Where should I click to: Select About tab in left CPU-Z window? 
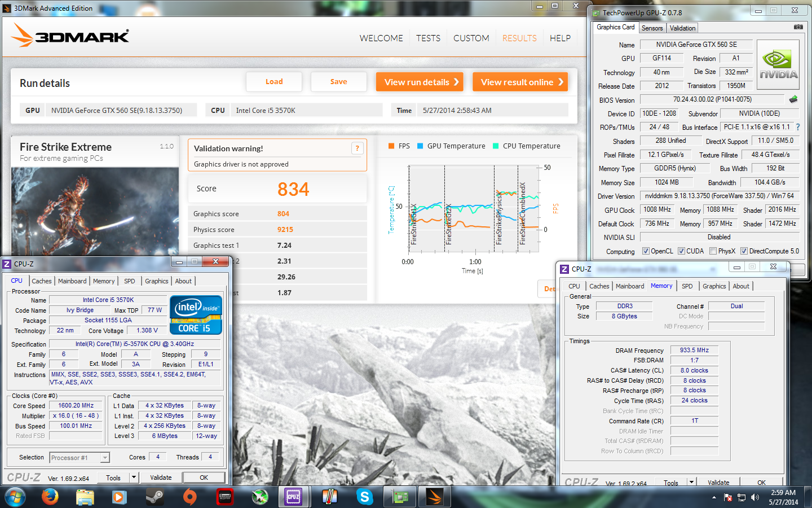(x=183, y=281)
